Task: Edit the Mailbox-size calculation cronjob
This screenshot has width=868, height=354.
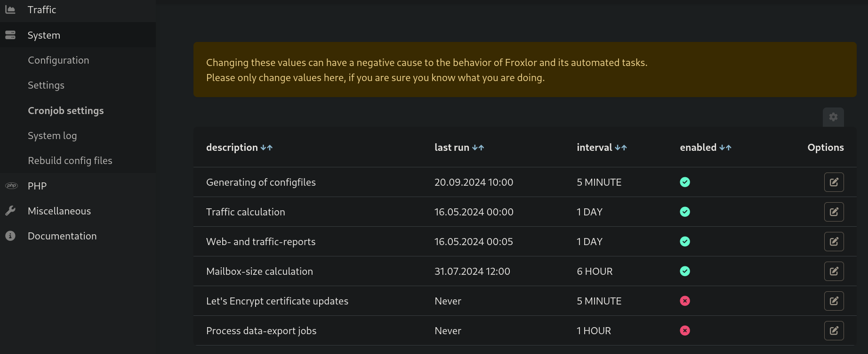Action: pos(834,271)
